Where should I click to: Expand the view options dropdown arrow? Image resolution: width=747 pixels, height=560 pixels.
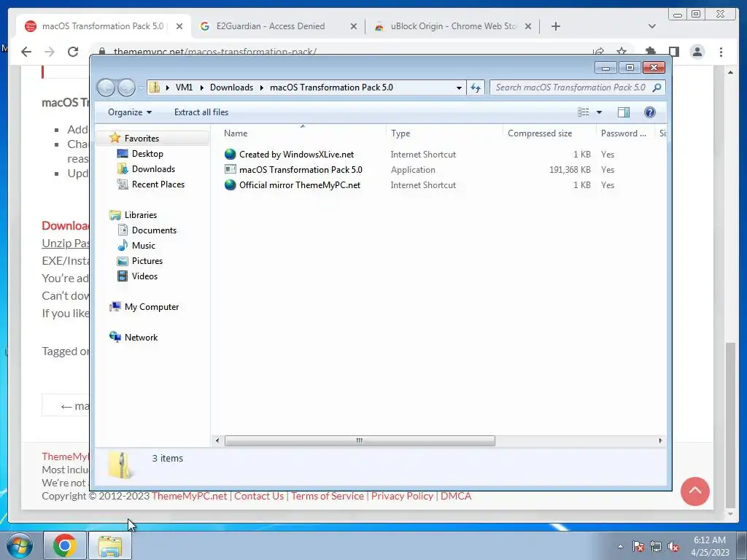(600, 112)
